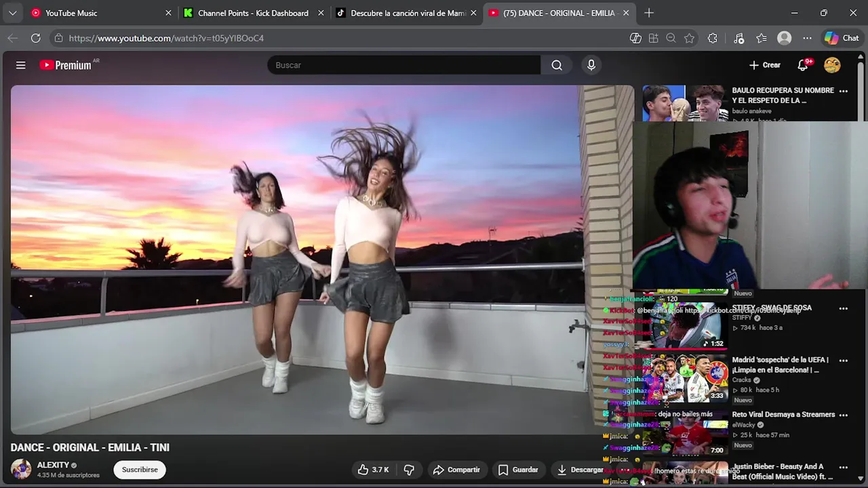Open a new browser tab
The image size is (868, 488).
tap(649, 13)
